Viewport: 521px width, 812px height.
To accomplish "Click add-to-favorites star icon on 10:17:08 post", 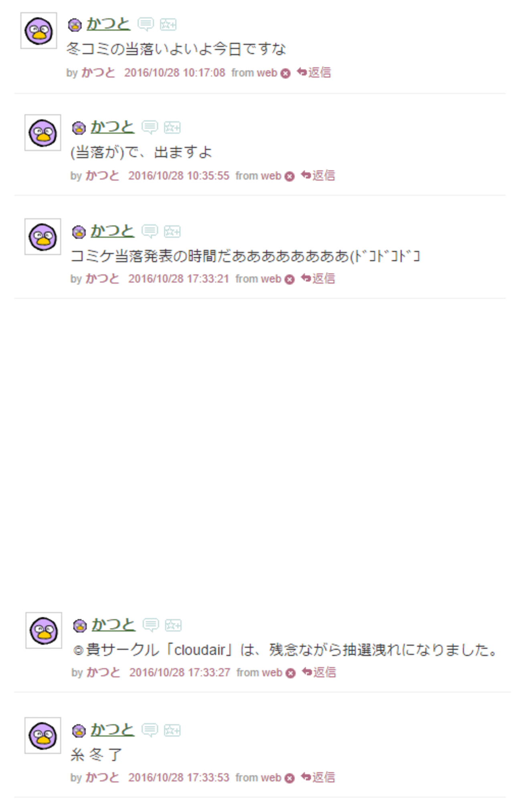I will [168, 24].
